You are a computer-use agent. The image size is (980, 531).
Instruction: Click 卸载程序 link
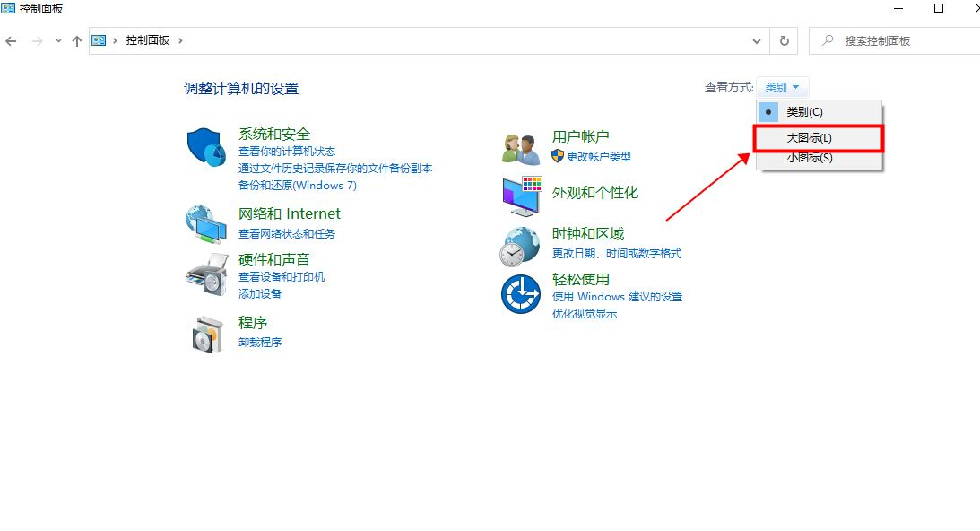click(260, 342)
